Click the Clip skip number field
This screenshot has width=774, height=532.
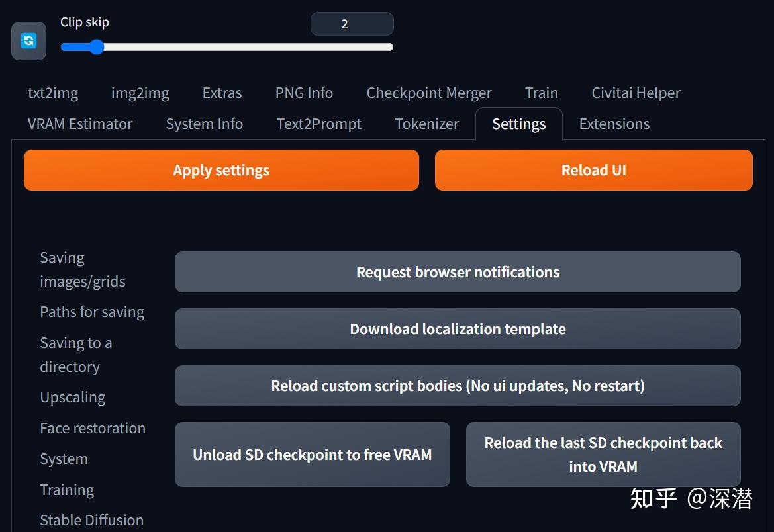tap(352, 24)
